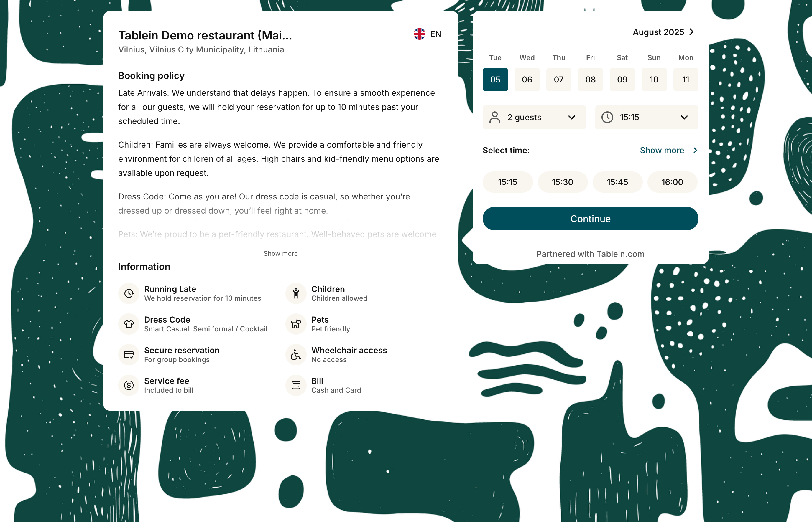Viewport: 812px width, 522px height.
Task: Open the EN language selector
Action: coord(427,34)
